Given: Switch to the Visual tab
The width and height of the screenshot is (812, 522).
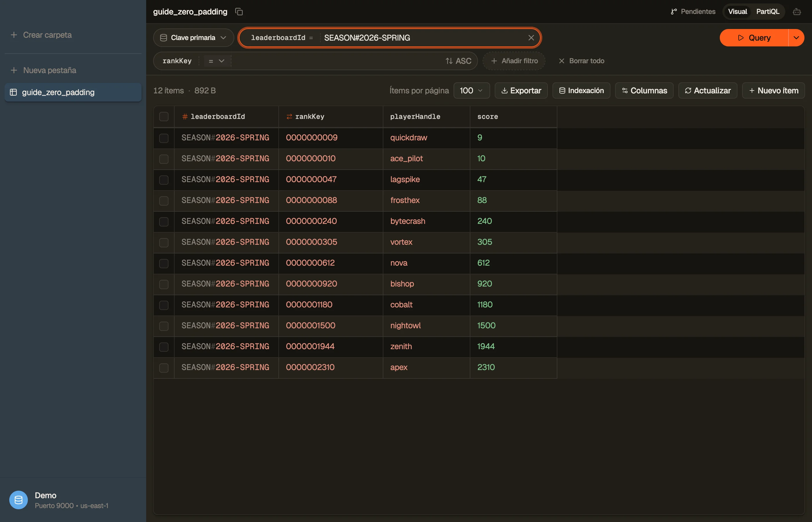Looking at the screenshot, I should 737,12.
